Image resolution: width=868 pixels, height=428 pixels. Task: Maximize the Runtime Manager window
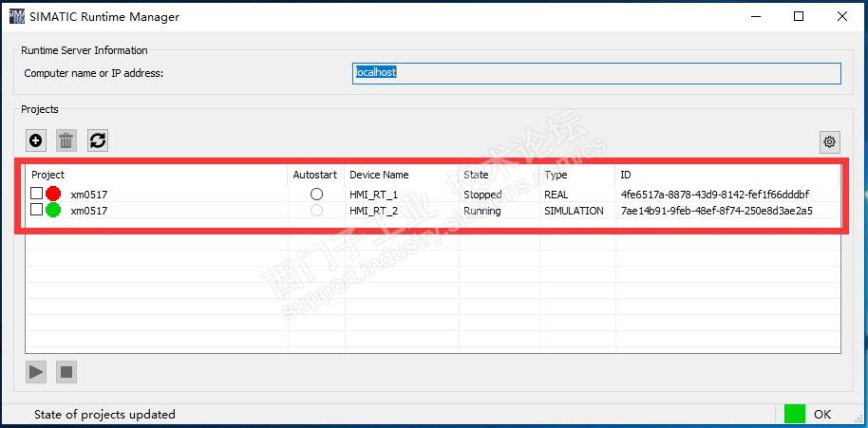(x=799, y=16)
